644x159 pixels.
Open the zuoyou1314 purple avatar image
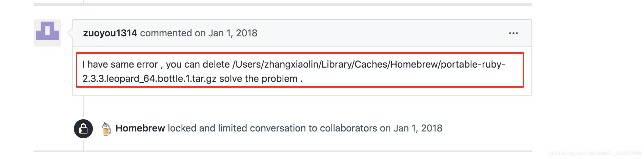pyautogui.click(x=47, y=33)
